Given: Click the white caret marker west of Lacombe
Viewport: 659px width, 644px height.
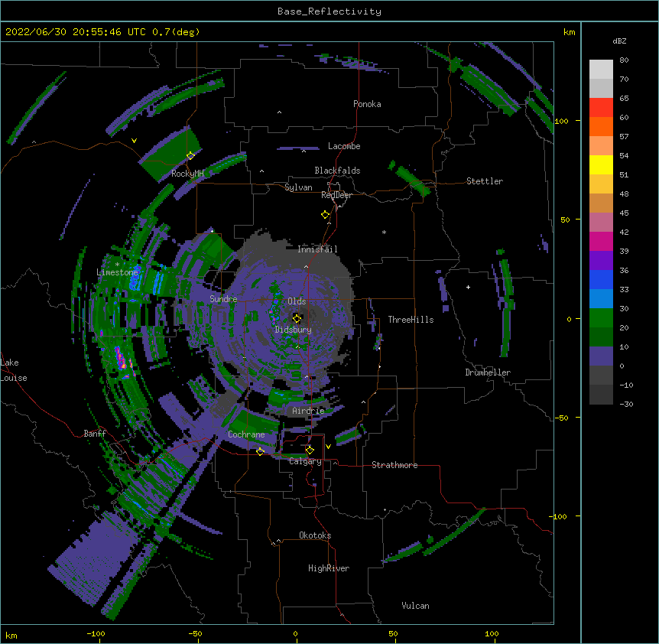Looking at the screenshot, I should [x=304, y=151].
